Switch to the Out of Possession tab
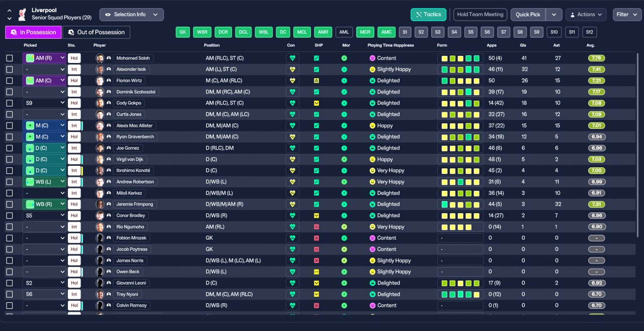This screenshot has height=331, width=644. (96, 32)
